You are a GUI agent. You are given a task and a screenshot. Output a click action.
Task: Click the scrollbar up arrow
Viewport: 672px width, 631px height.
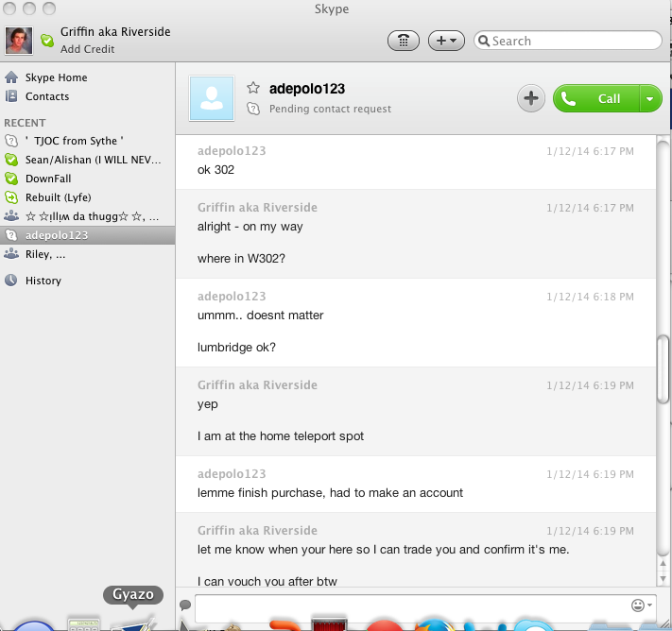tap(663, 564)
